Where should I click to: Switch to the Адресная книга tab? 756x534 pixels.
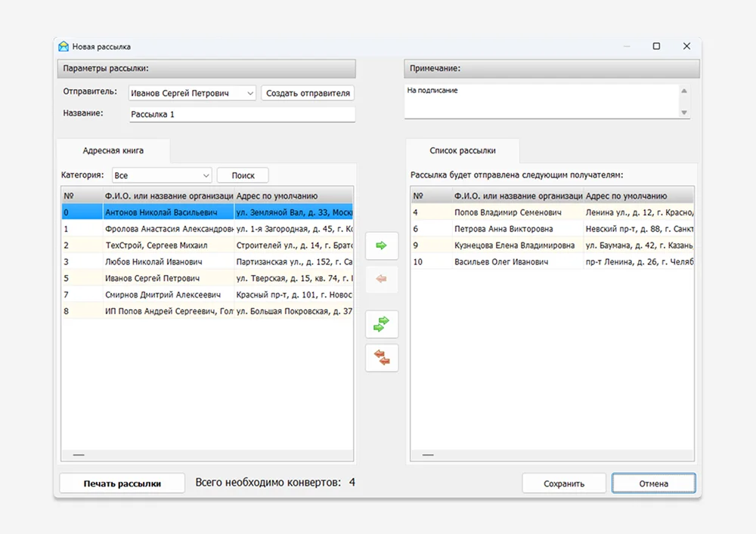point(113,151)
